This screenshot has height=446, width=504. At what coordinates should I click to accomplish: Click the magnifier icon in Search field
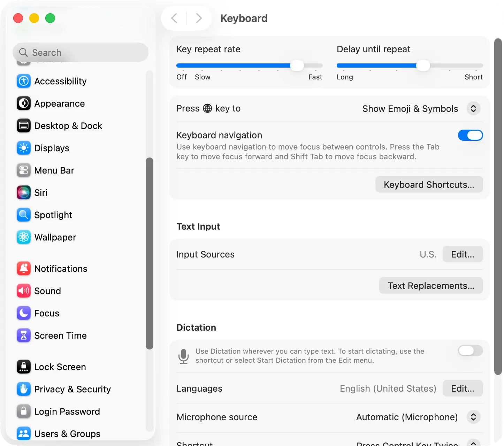click(x=23, y=53)
